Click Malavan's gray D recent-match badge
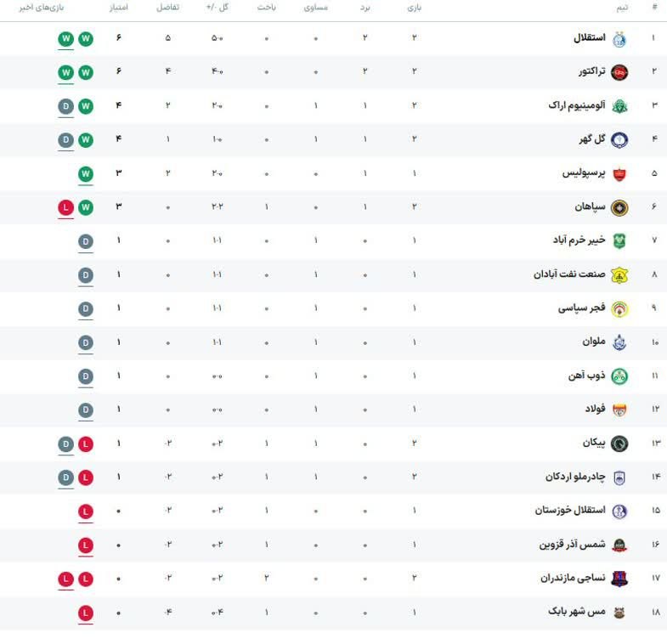This screenshot has height=644, width=667. click(x=86, y=343)
